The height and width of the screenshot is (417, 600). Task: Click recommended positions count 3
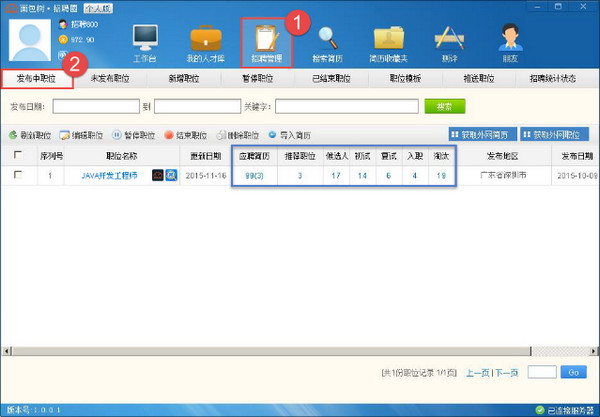click(x=300, y=176)
